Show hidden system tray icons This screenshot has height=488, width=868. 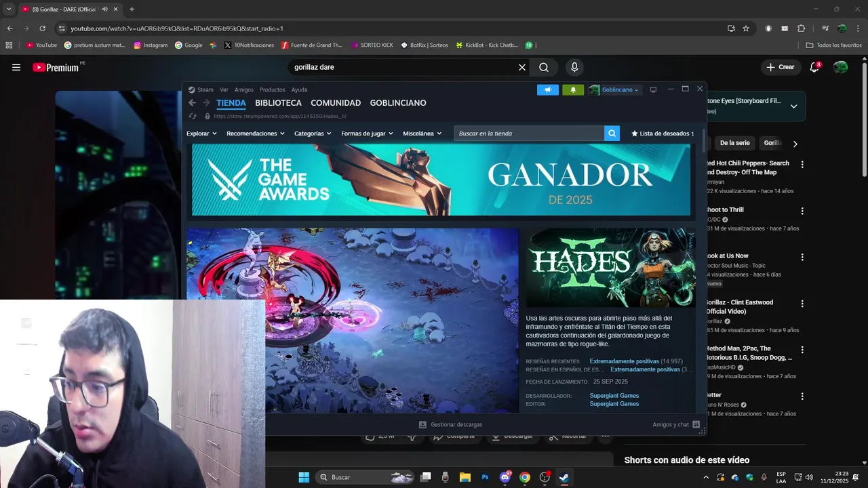[706, 477]
